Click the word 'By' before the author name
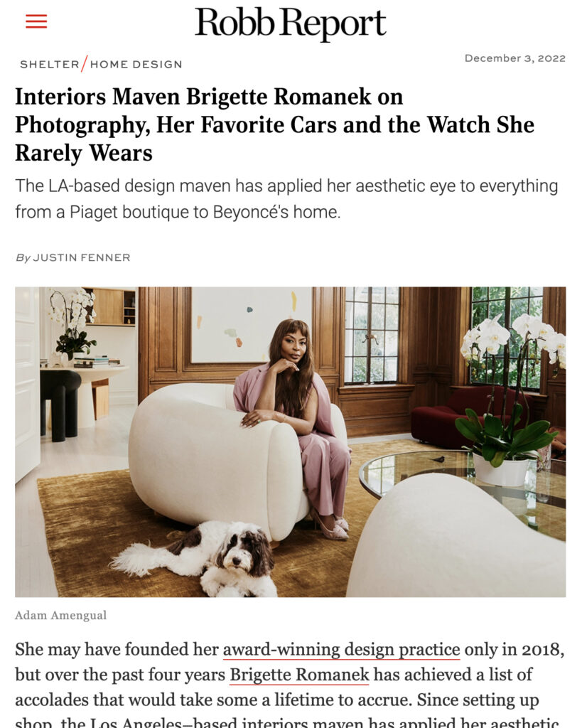 tap(23, 257)
